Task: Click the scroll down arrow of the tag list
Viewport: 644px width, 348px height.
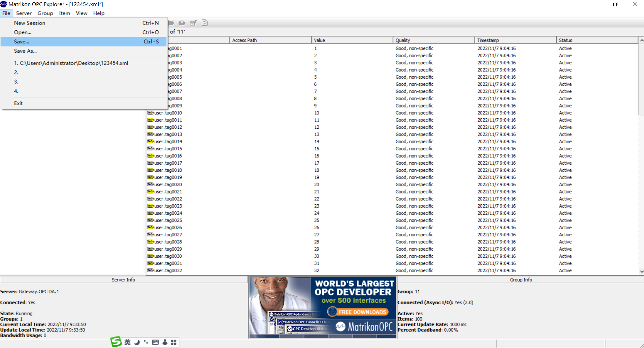Action: coord(641,271)
